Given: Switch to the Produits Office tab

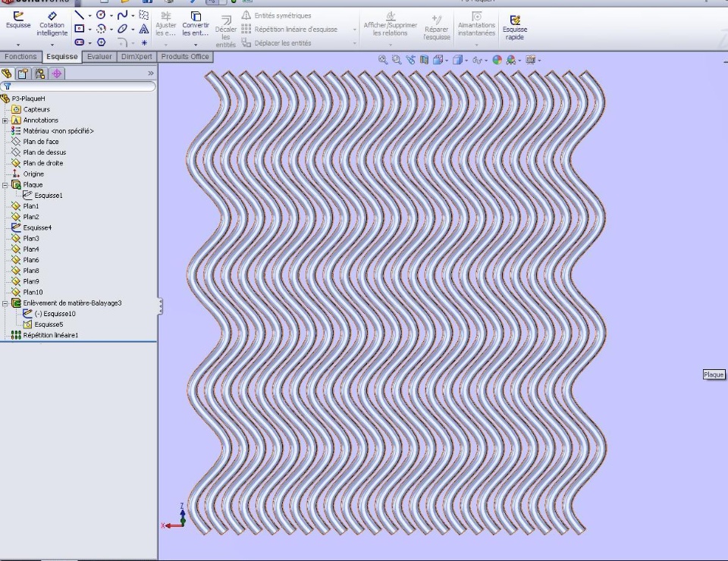Looking at the screenshot, I should pos(185,57).
